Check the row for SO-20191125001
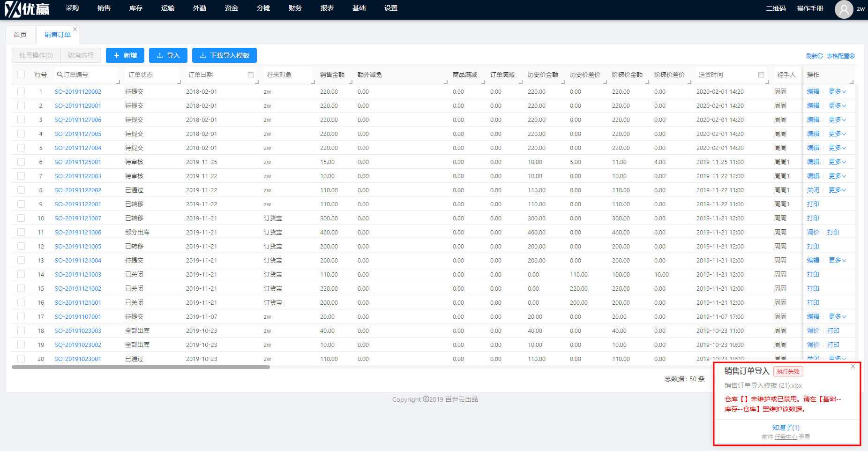 [x=21, y=162]
